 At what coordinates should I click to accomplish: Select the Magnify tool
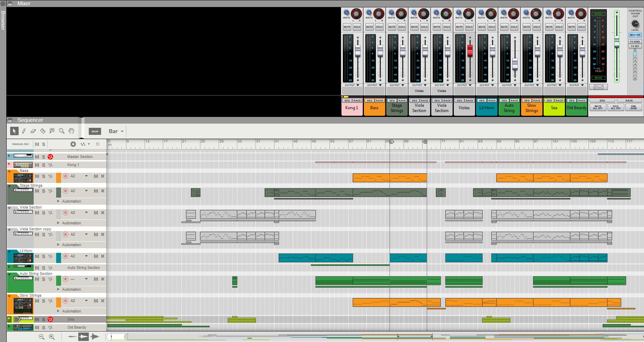pyautogui.click(x=62, y=131)
